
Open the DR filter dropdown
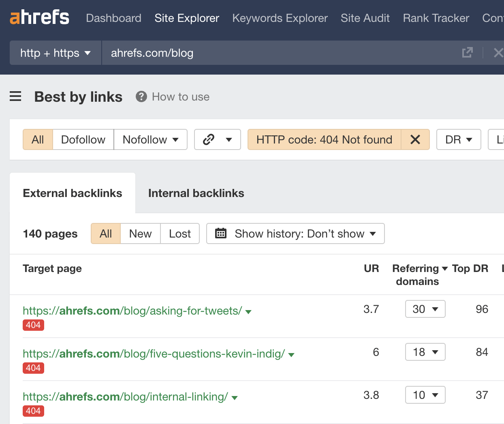pyautogui.click(x=459, y=139)
